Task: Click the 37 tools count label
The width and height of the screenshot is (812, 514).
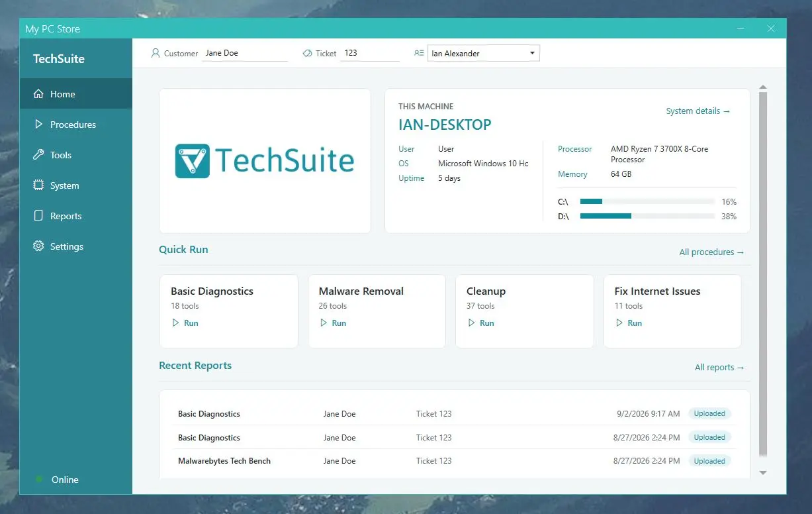Action: (x=480, y=306)
